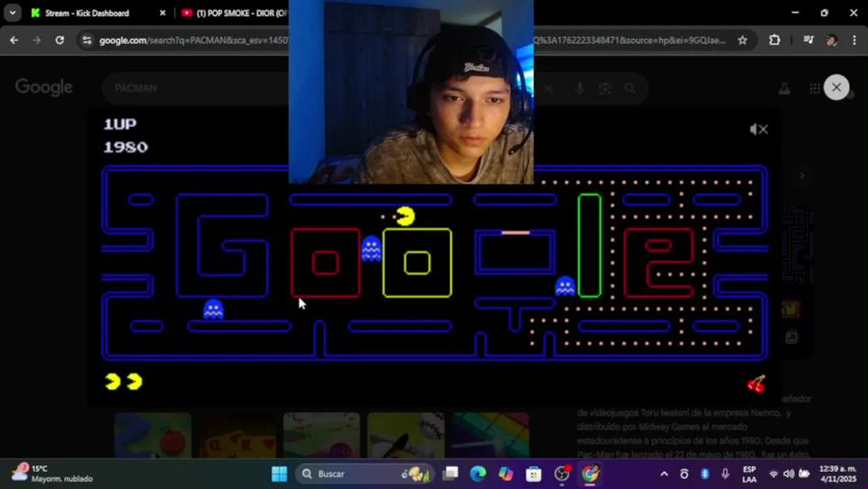Image resolution: width=868 pixels, height=489 pixels.
Task: Open the Chrome three-dot menu
Action: 854,40
